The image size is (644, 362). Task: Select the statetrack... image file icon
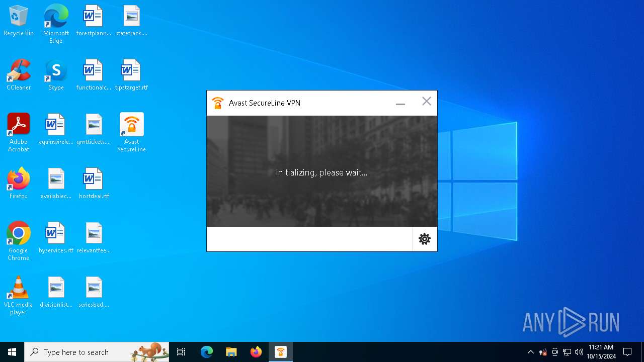pos(131,21)
